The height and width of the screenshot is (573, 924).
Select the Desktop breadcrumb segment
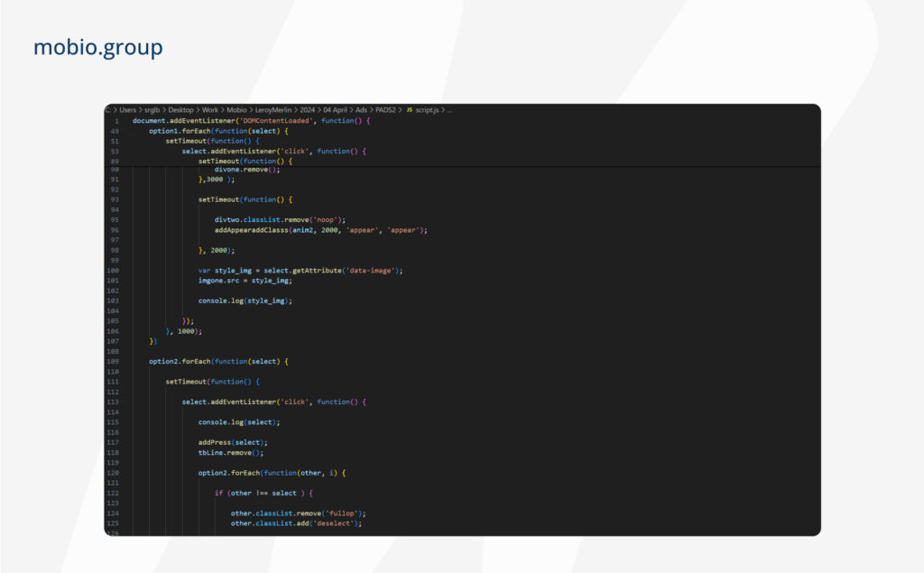pyautogui.click(x=182, y=110)
